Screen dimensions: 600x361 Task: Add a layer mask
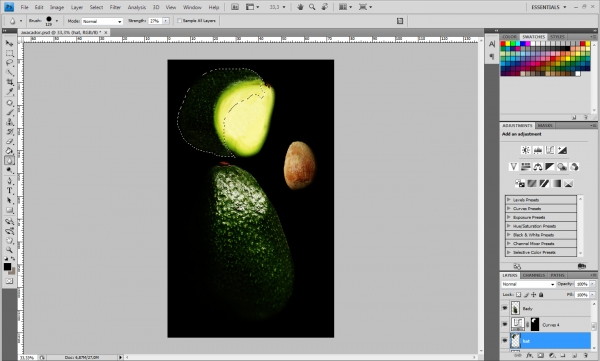coord(541,355)
